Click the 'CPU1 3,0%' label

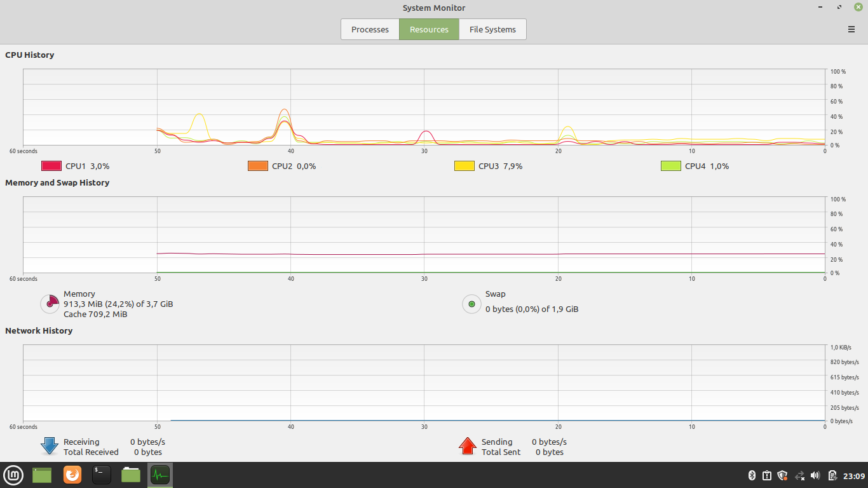(87, 166)
